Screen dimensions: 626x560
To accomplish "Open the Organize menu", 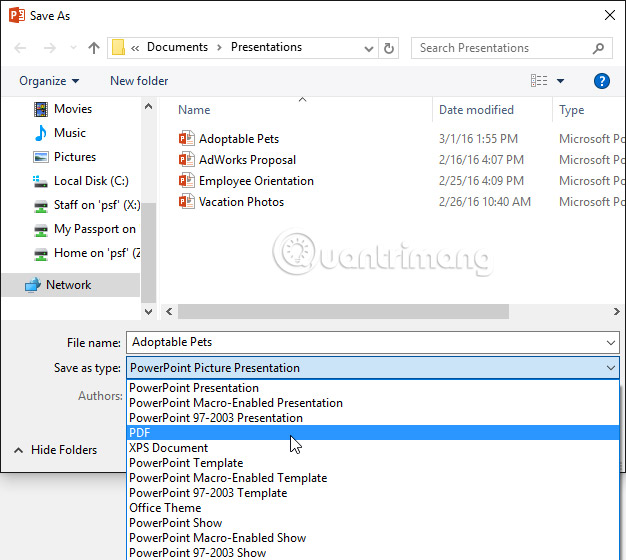I will 49,81.
